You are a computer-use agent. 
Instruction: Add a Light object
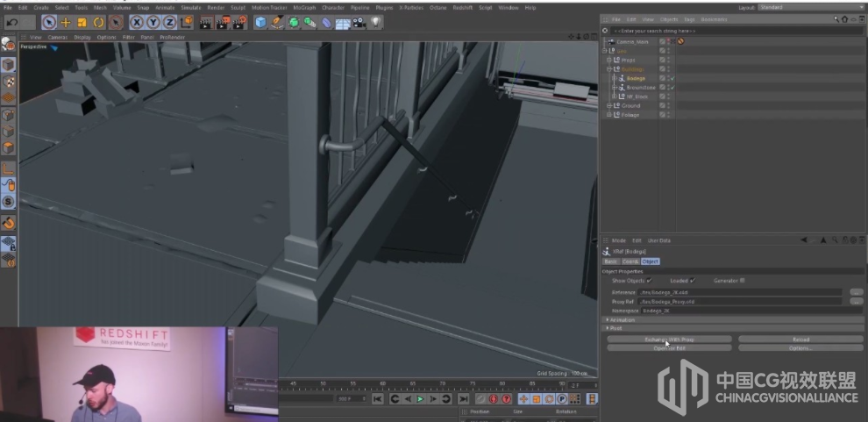[376, 22]
